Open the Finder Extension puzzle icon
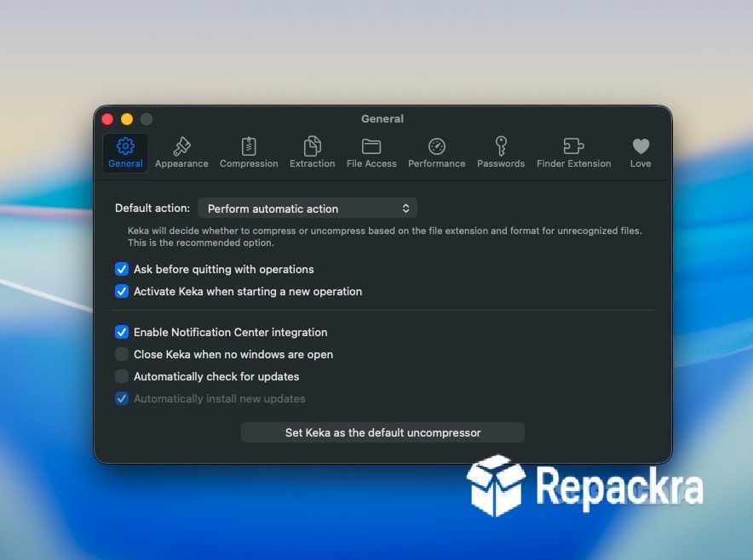753x560 pixels. tap(573, 146)
